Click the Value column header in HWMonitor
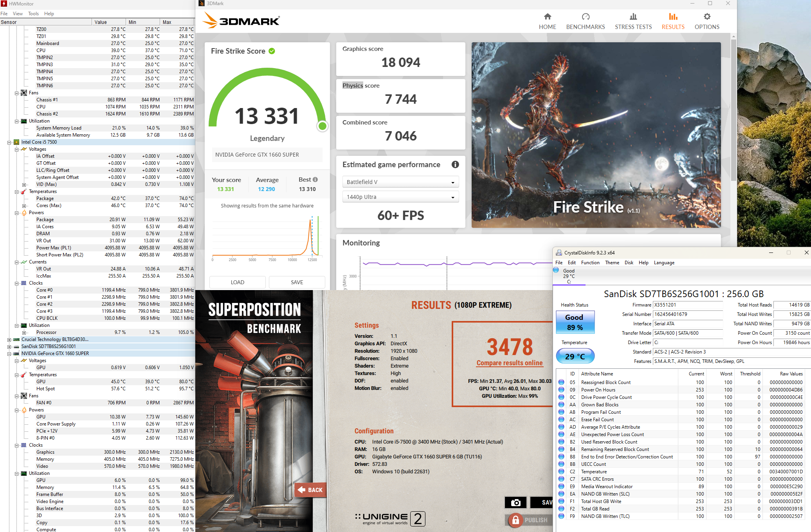Image resolution: width=811 pixels, height=532 pixels. 109,22
